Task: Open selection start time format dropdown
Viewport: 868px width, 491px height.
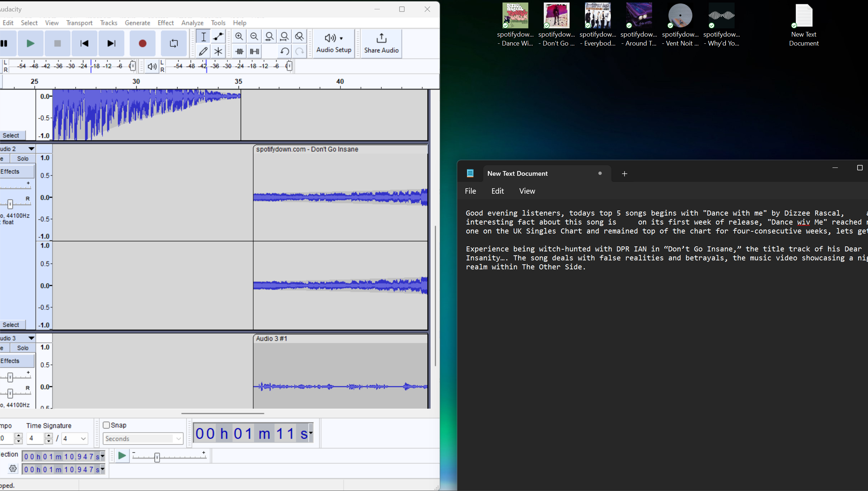Action: coord(103,456)
